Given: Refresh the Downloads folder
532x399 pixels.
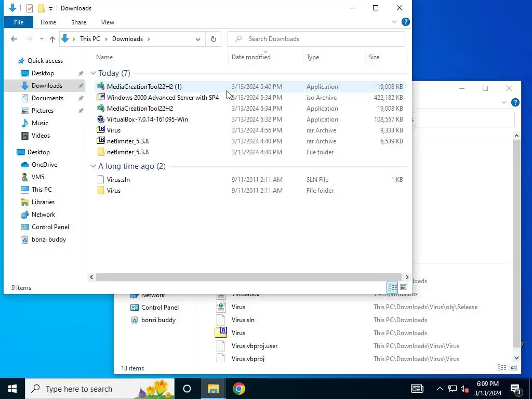Looking at the screenshot, I should (x=214, y=39).
